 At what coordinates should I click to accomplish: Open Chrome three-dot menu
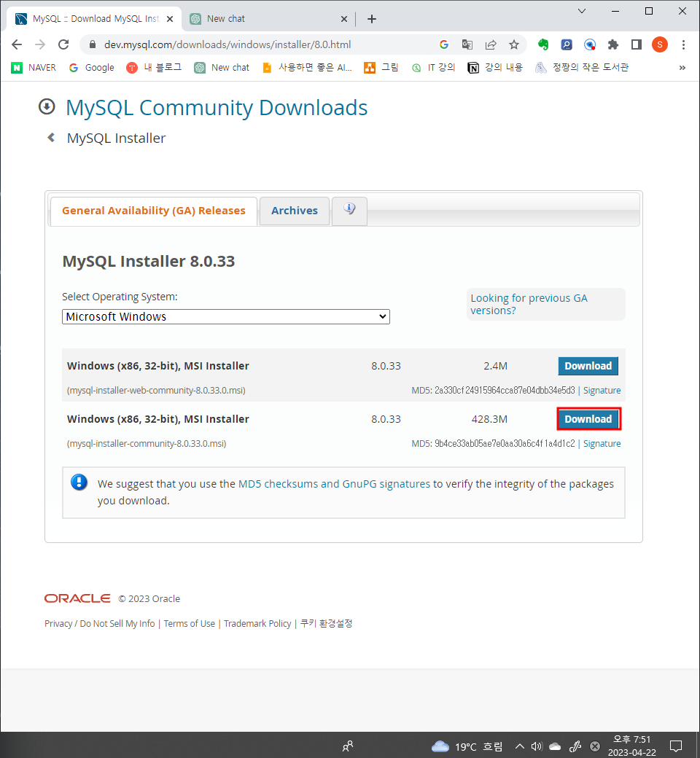click(683, 44)
